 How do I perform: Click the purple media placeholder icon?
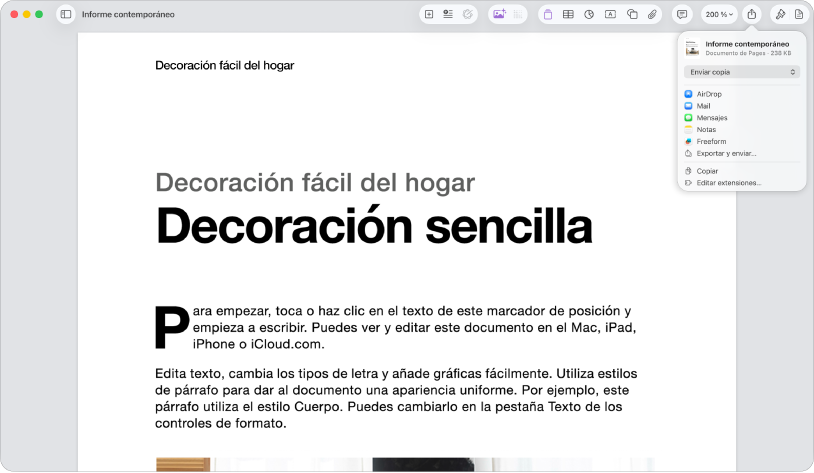coord(548,15)
